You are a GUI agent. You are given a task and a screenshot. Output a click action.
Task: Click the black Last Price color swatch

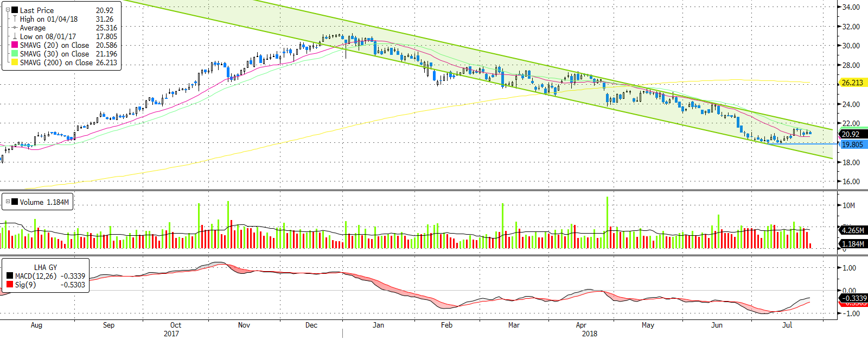point(15,10)
